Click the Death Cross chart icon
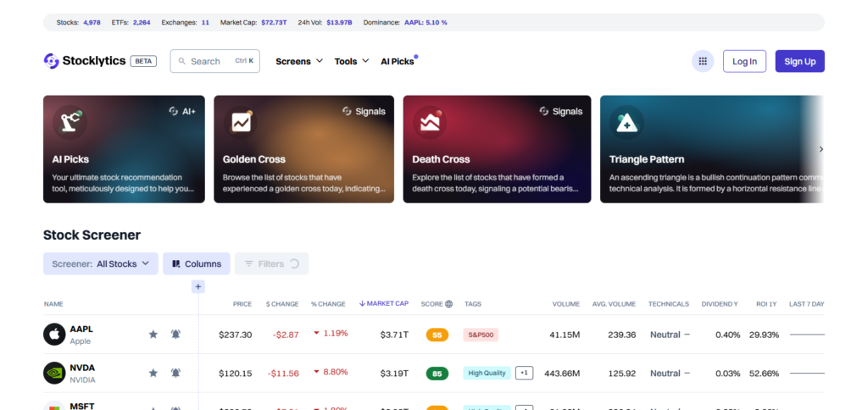This screenshot has width=868, height=410. click(x=430, y=122)
